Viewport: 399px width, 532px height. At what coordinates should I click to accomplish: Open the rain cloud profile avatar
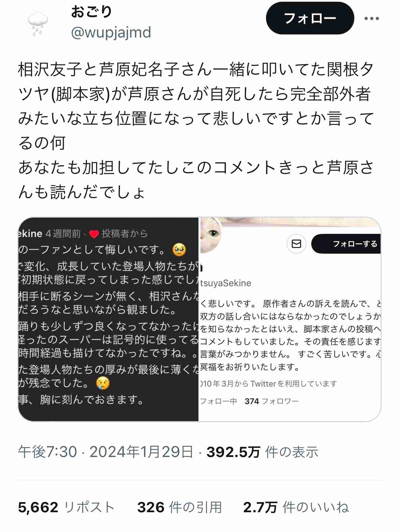(38, 23)
